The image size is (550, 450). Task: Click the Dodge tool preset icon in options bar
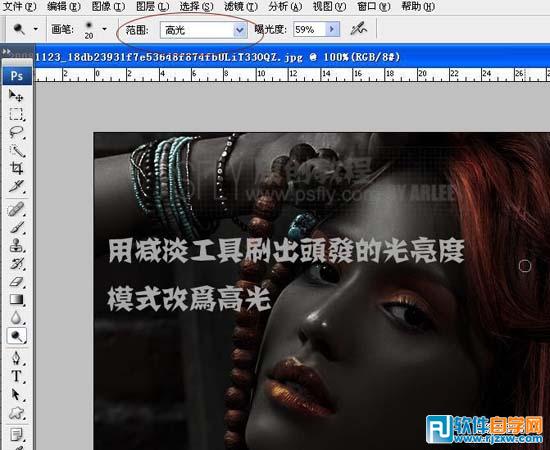tap(19, 29)
